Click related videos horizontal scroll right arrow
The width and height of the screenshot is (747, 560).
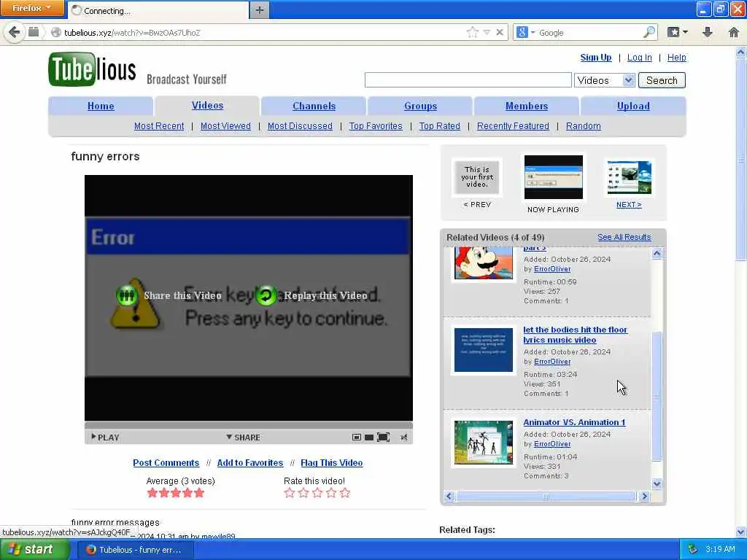644,496
